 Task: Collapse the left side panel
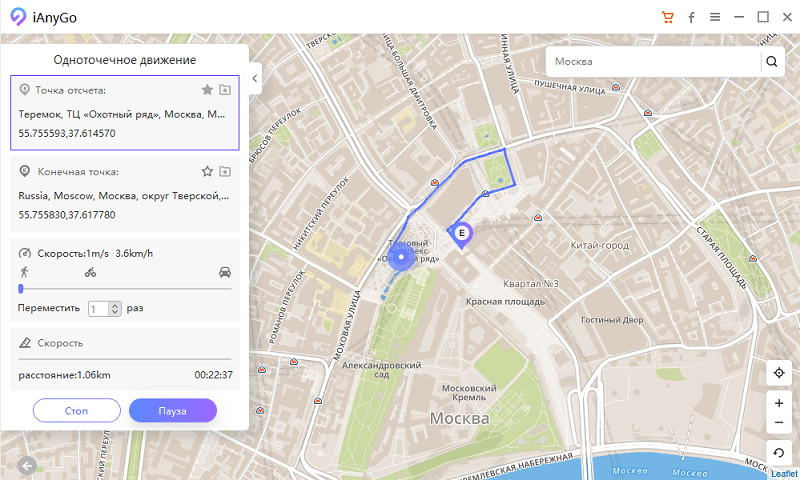[255, 78]
